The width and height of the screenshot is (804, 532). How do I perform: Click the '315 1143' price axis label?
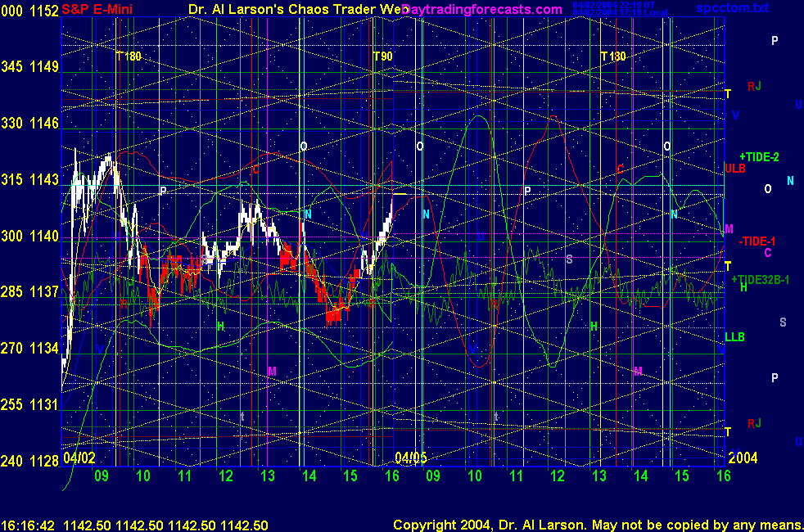point(29,179)
